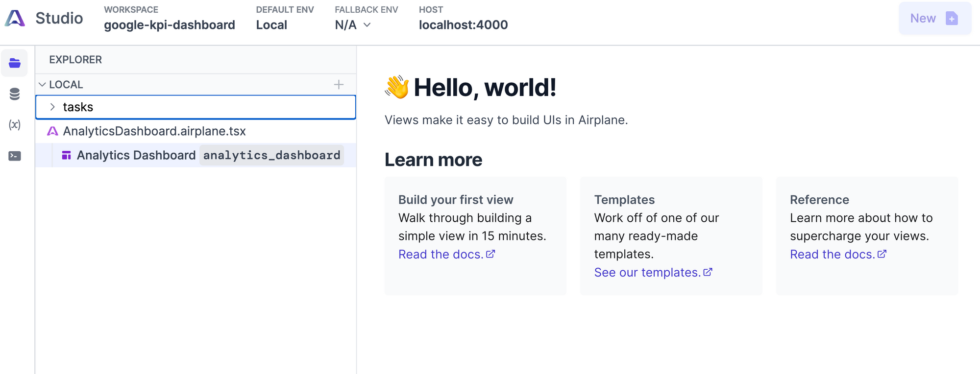Viewport: 980px width, 374px height.
Task: Select AnalyticsDashboard.airplane.tsx file
Action: (196, 131)
